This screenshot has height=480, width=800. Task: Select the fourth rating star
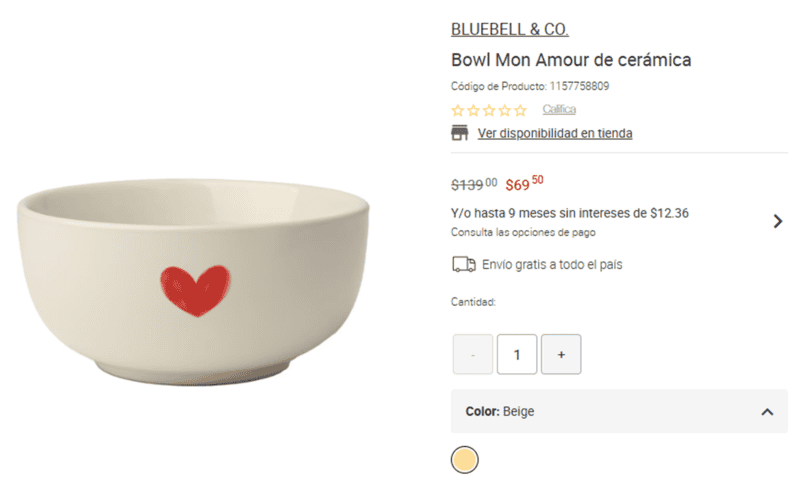[504, 110]
